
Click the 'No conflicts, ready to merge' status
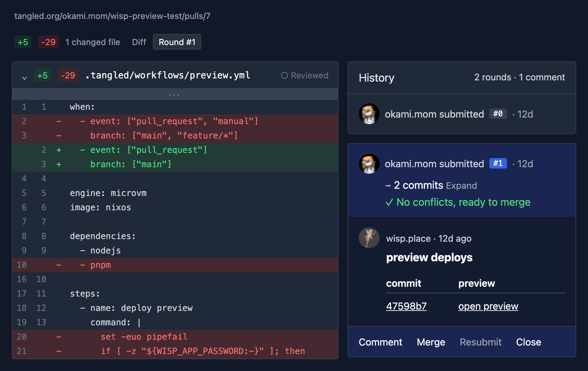[x=458, y=202]
